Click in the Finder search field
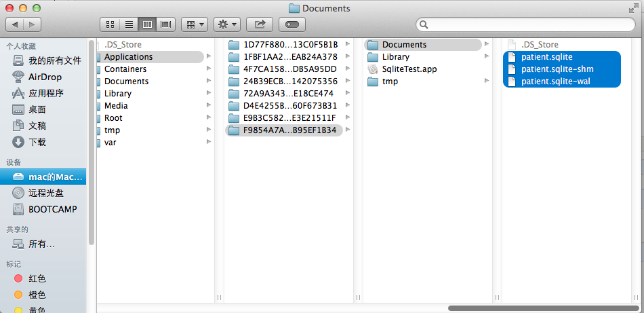The width and height of the screenshot is (644, 313). (x=525, y=24)
